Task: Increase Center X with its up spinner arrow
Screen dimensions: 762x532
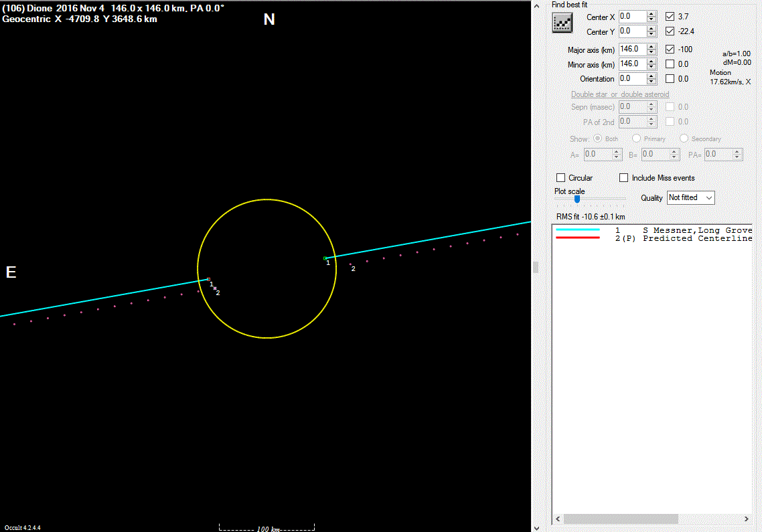Action: click(652, 14)
